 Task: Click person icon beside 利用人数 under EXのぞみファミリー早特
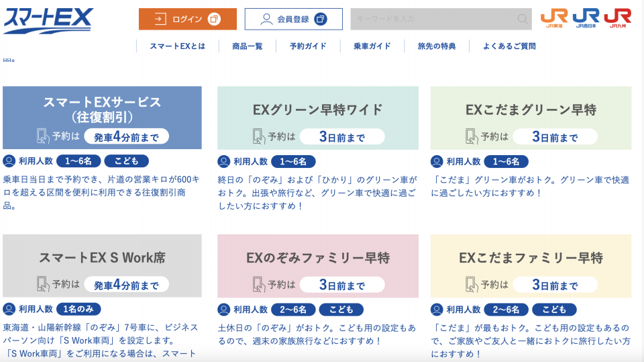click(x=224, y=310)
